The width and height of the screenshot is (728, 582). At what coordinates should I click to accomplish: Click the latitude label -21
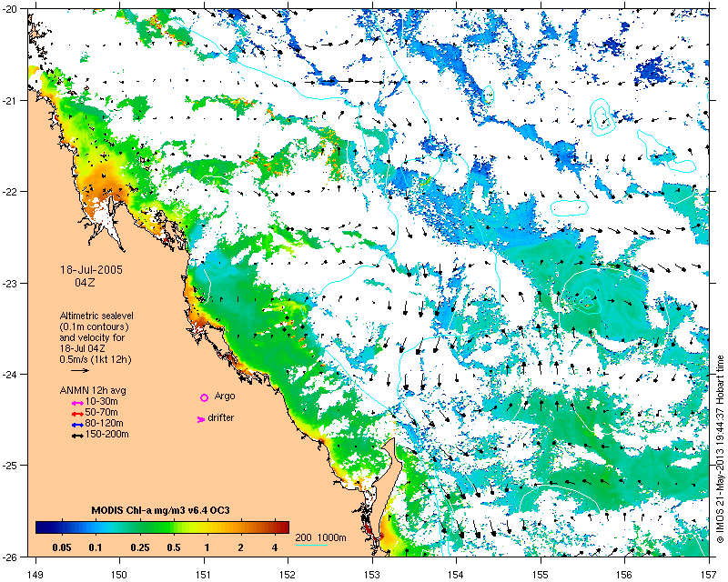point(10,101)
